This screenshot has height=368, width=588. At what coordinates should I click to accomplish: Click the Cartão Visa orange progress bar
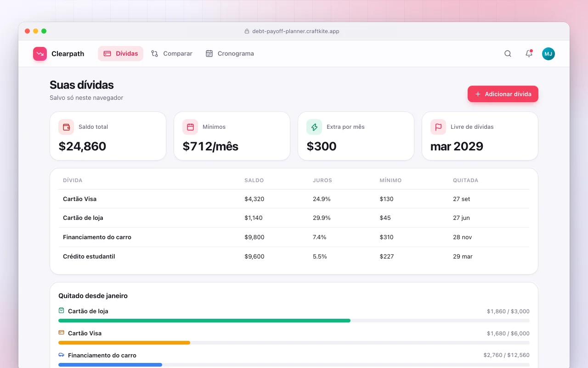[124, 343]
